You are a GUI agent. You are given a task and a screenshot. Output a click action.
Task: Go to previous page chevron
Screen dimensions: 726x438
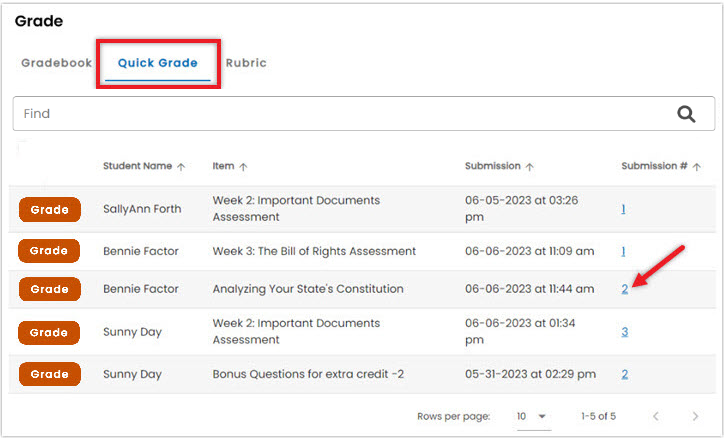pyautogui.click(x=656, y=416)
